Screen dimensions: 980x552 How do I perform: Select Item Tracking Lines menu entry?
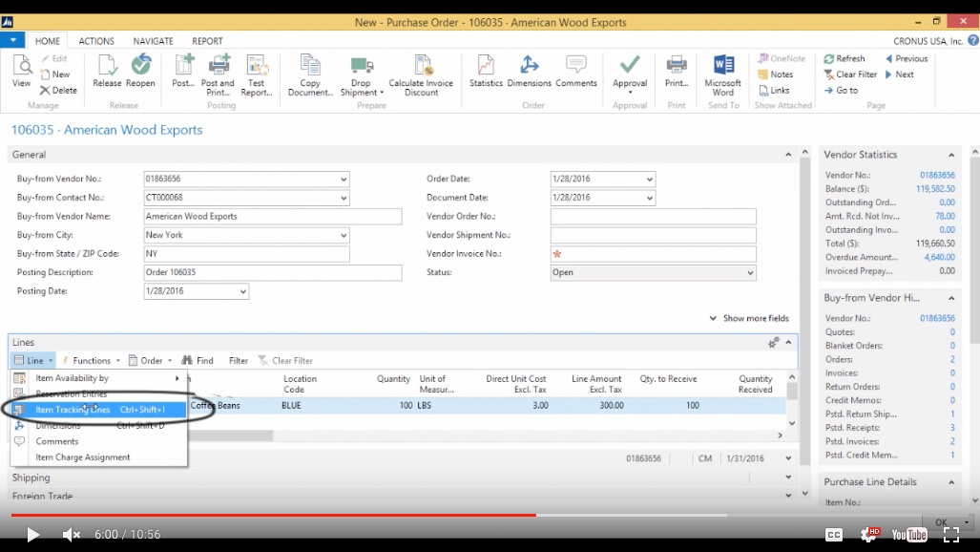pyautogui.click(x=98, y=410)
